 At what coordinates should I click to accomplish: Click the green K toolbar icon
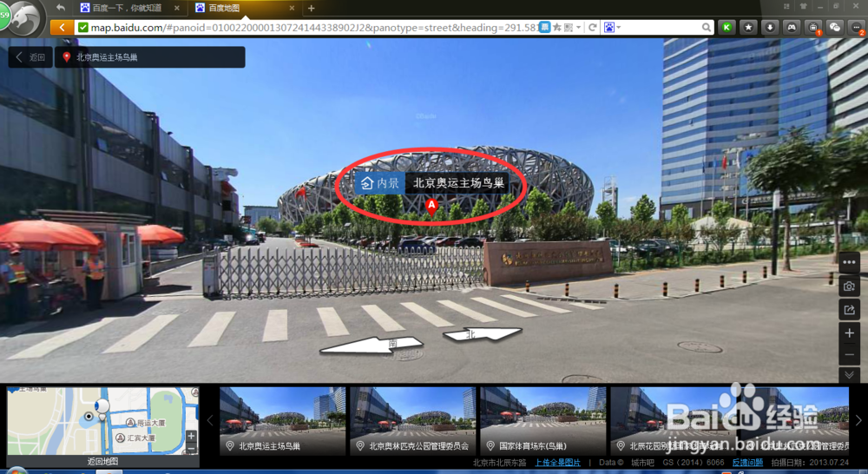[727, 27]
